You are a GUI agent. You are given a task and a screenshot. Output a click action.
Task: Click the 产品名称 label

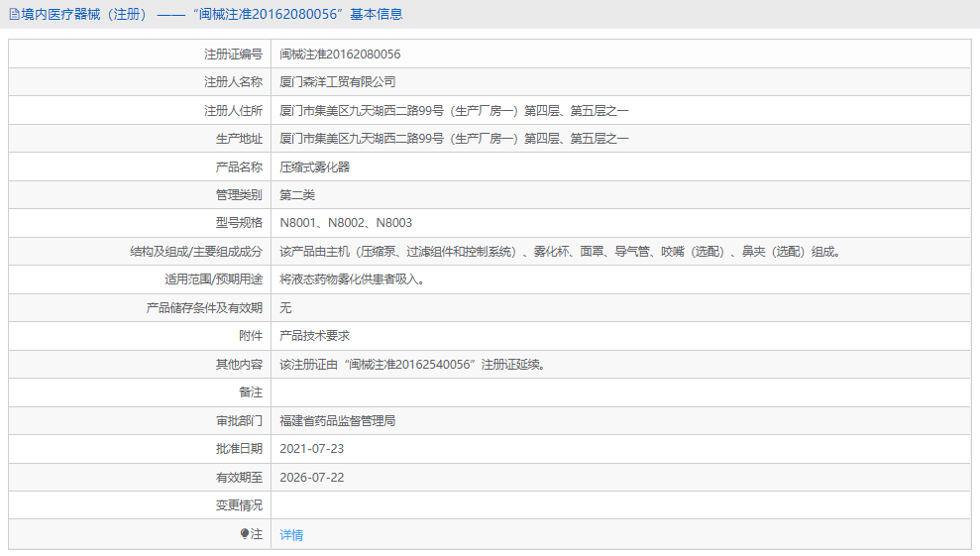pyautogui.click(x=240, y=167)
